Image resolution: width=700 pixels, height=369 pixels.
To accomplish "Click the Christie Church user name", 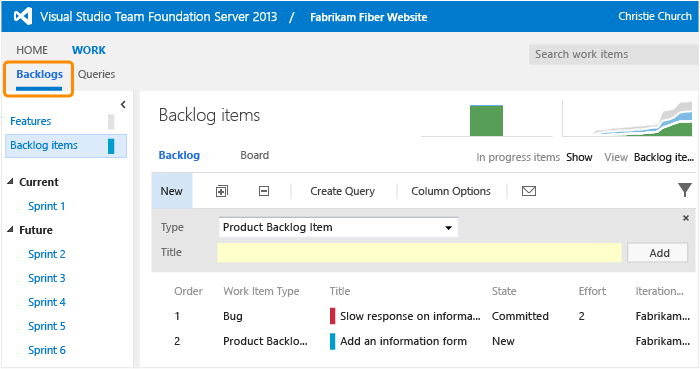I will click(x=654, y=16).
